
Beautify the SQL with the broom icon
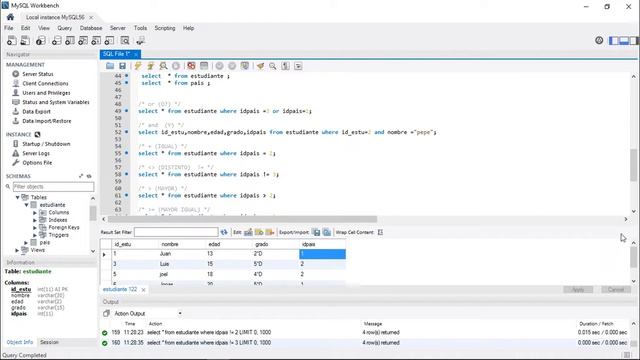click(x=260, y=66)
